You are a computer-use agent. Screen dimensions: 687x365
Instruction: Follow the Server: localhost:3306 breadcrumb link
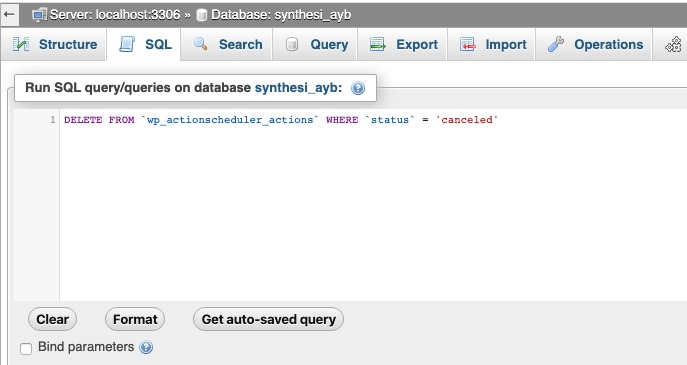click(115, 14)
